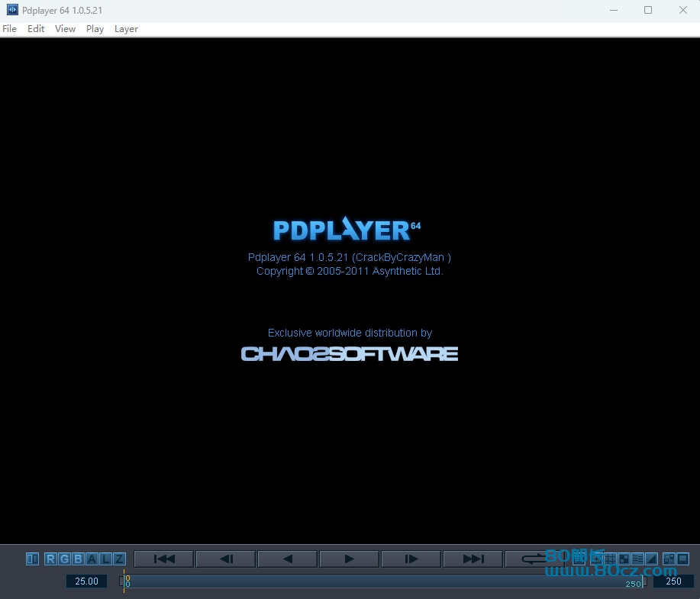Click the checkerboard background icon
Screen dimensions: 700x599
[624, 559]
